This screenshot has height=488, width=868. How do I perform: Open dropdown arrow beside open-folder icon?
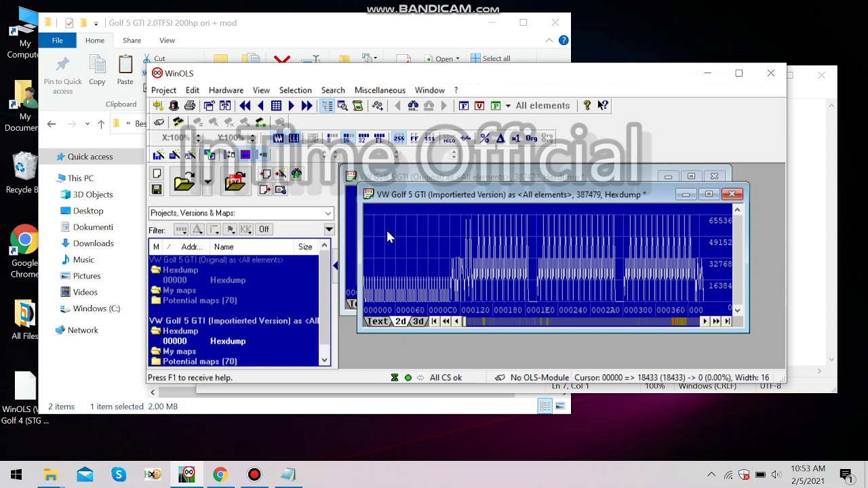[208, 182]
